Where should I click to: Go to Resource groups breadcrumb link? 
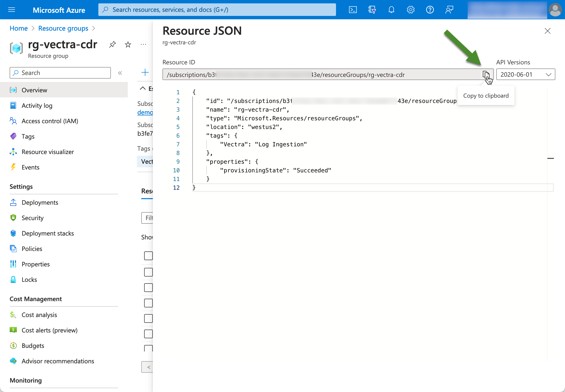pos(63,28)
